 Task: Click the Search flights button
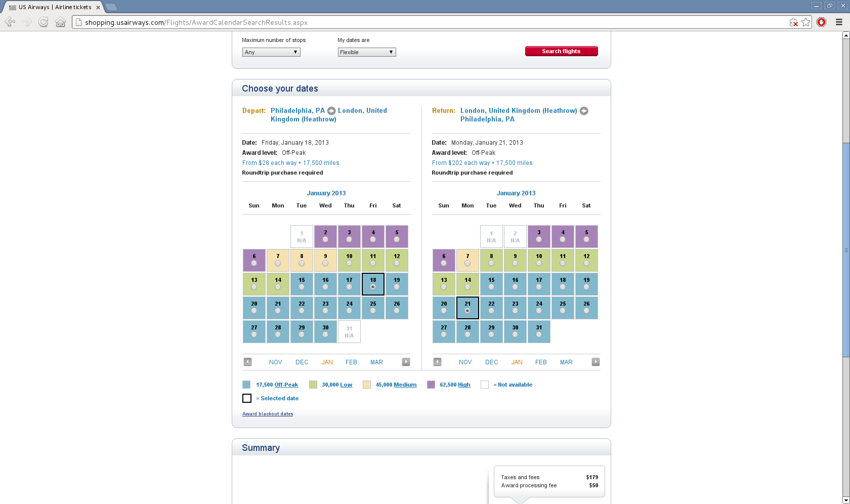(561, 51)
